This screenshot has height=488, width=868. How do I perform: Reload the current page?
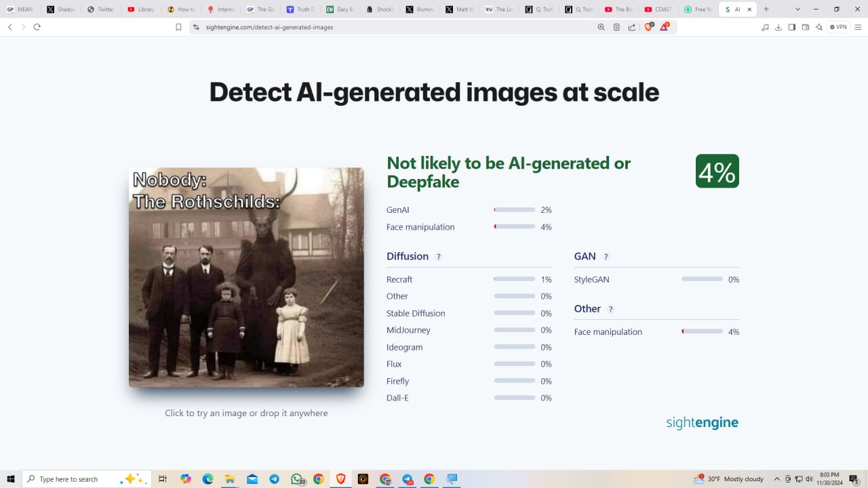37,27
